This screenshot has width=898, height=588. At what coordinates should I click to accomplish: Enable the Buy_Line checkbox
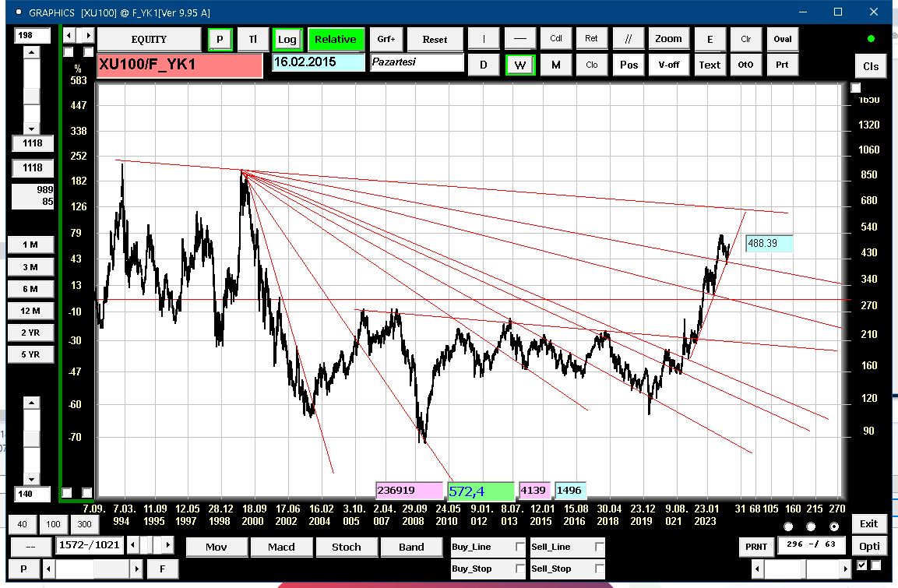[x=520, y=547]
